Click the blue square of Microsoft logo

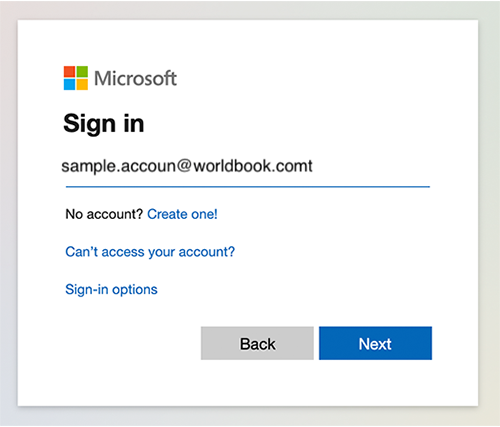69,84
